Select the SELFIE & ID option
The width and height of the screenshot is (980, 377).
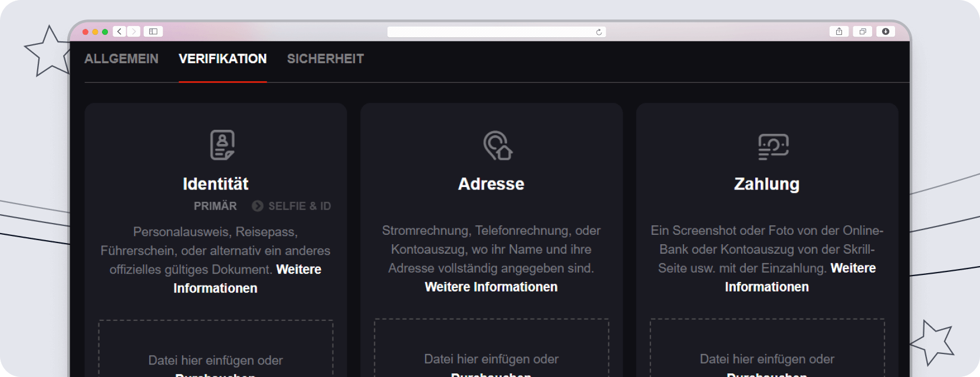(300, 206)
